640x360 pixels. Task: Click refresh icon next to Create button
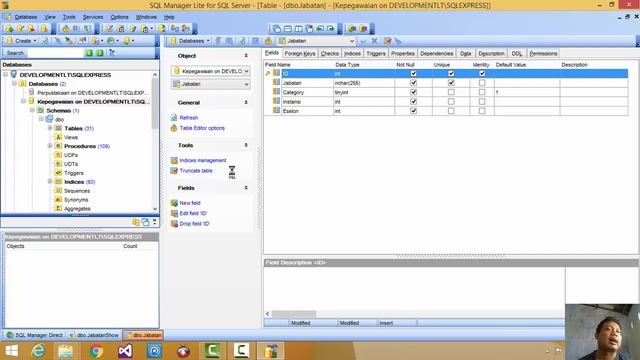tap(45, 41)
